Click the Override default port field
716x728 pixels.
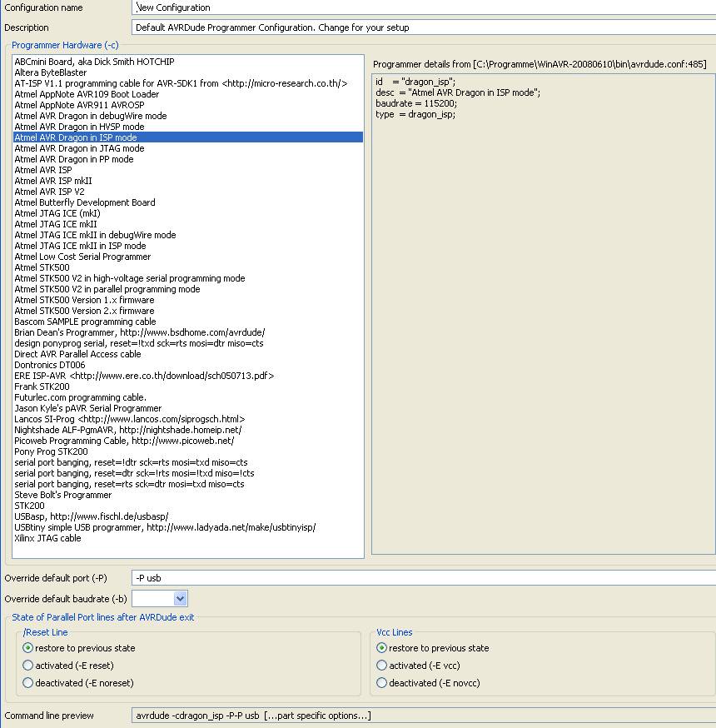pyautogui.click(x=424, y=578)
